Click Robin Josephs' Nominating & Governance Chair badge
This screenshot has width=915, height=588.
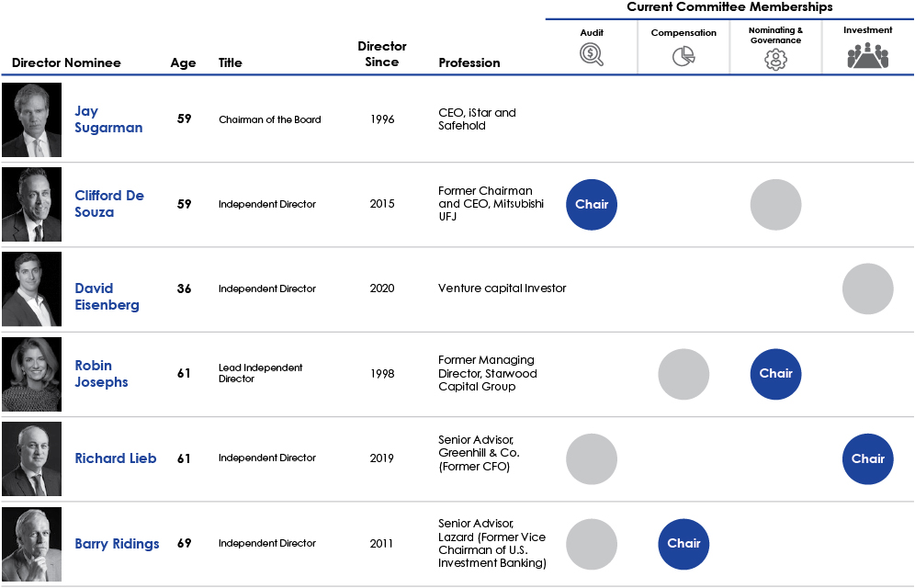(x=775, y=374)
